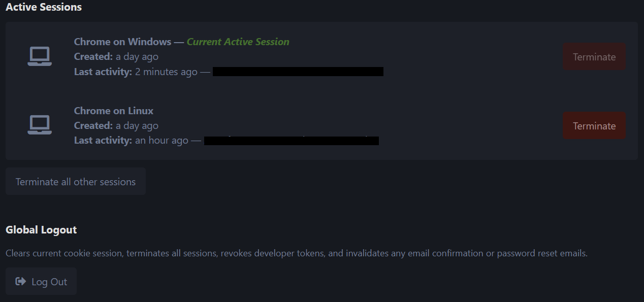This screenshot has height=302, width=644.
Task: Click the Active Sessions heading
Action: point(44,7)
